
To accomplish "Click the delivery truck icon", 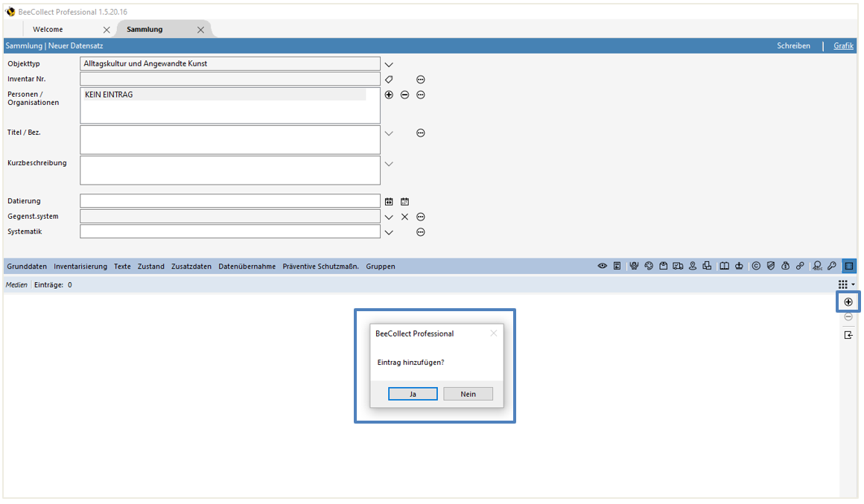I will 678,267.
